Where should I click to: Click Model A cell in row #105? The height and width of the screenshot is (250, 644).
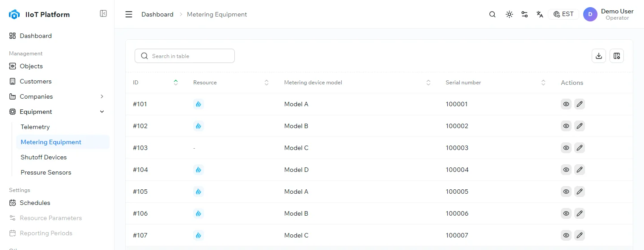point(296,192)
